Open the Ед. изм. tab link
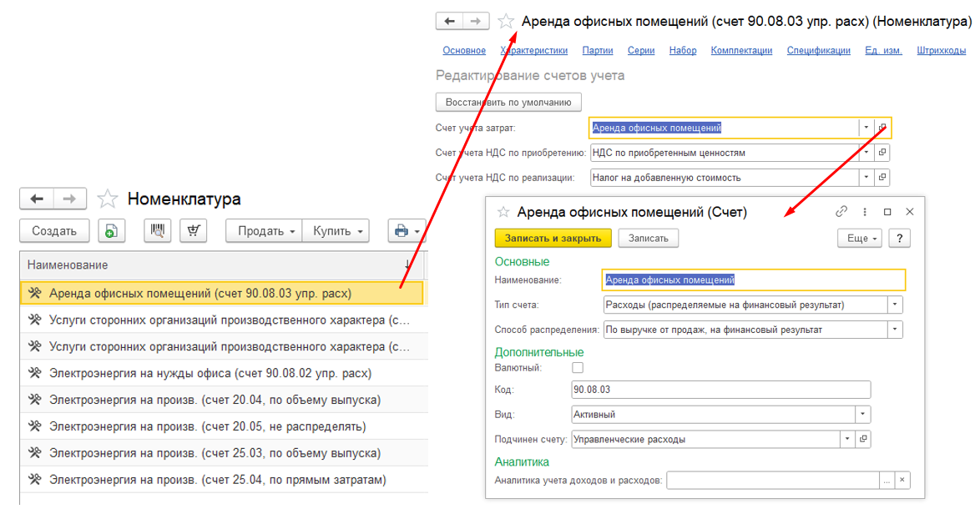Screen dimensions: 980x514 pos(884,51)
